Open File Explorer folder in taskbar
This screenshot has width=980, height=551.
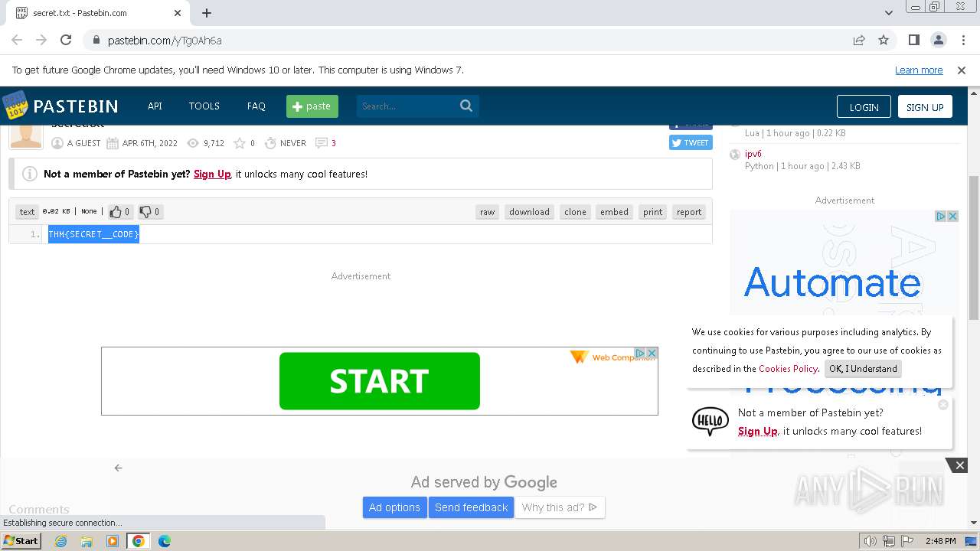point(87,541)
